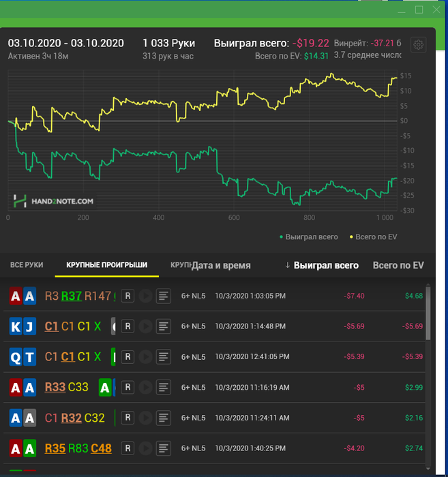Open hand text for 11:24:11 AM row
Viewport: 448px width, 477px height.
point(164,418)
